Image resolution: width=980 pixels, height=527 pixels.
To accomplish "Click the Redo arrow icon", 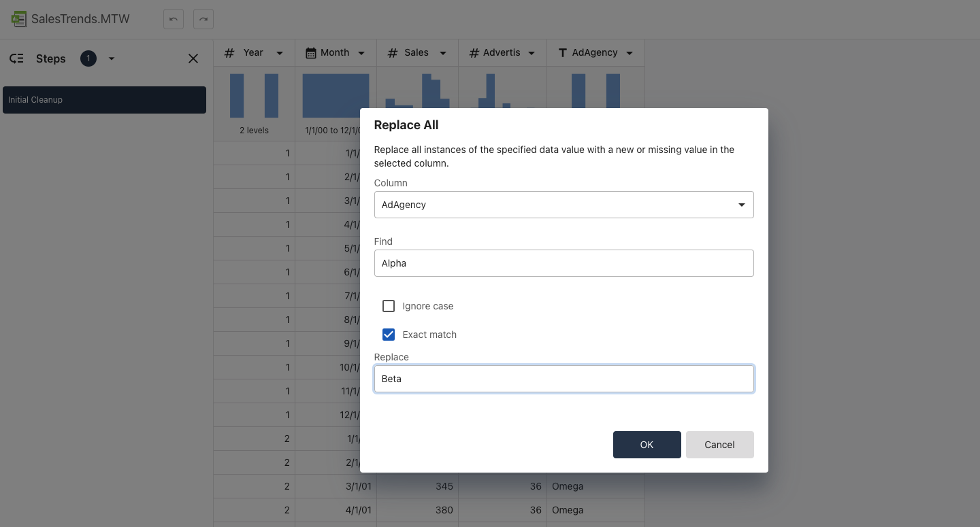I will coord(203,19).
